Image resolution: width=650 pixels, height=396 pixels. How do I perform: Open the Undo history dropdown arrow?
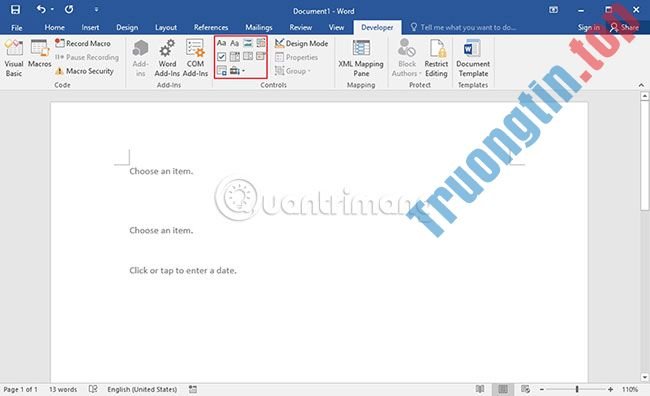click(x=52, y=9)
